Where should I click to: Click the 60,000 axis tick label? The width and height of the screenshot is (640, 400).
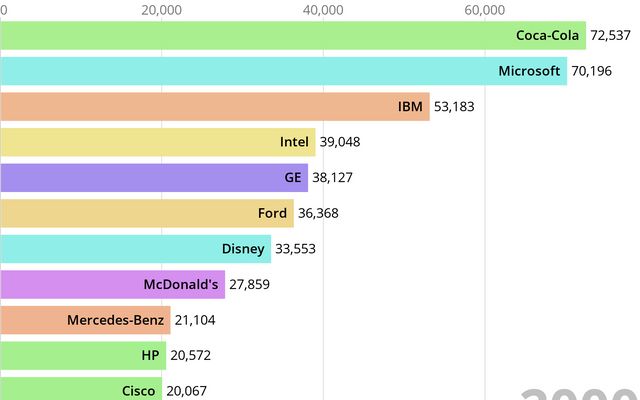click(x=485, y=10)
